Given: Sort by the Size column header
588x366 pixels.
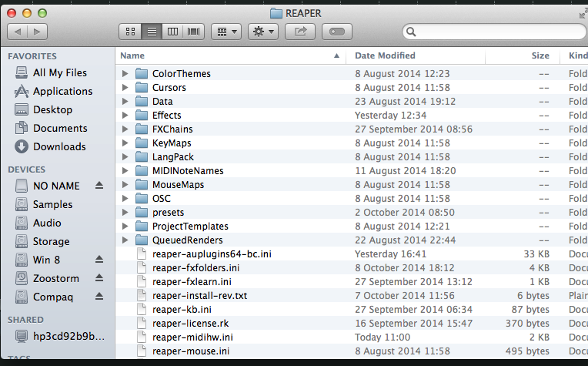Looking at the screenshot, I should [x=523, y=55].
